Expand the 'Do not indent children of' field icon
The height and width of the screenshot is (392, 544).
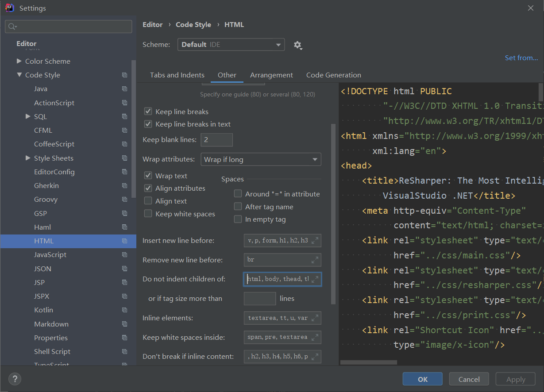pos(315,279)
